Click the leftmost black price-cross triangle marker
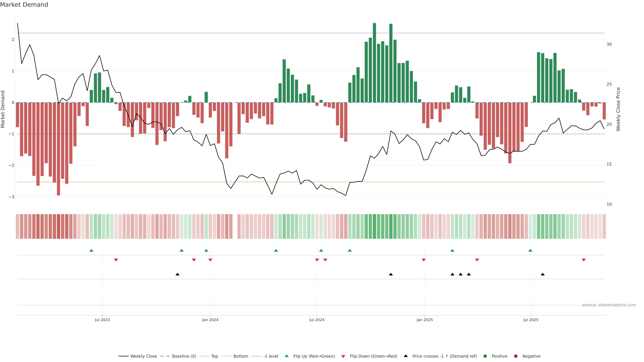Screen dimensions: 644x362 [x=177, y=274]
